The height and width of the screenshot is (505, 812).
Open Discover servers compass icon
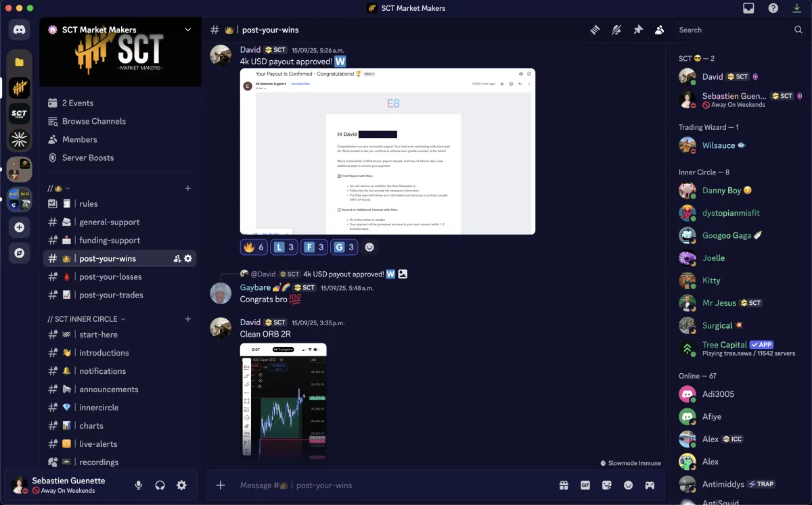tap(19, 253)
